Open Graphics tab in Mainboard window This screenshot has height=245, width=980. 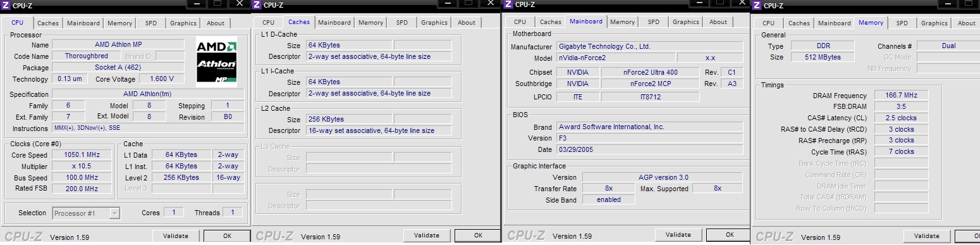tap(686, 22)
